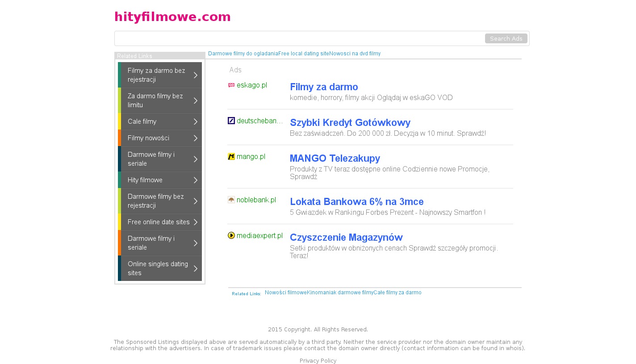The height and width of the screenshot is (364, 636).
Task: Click the mango.pl favicon icon
Action: (x=231, y=157)
